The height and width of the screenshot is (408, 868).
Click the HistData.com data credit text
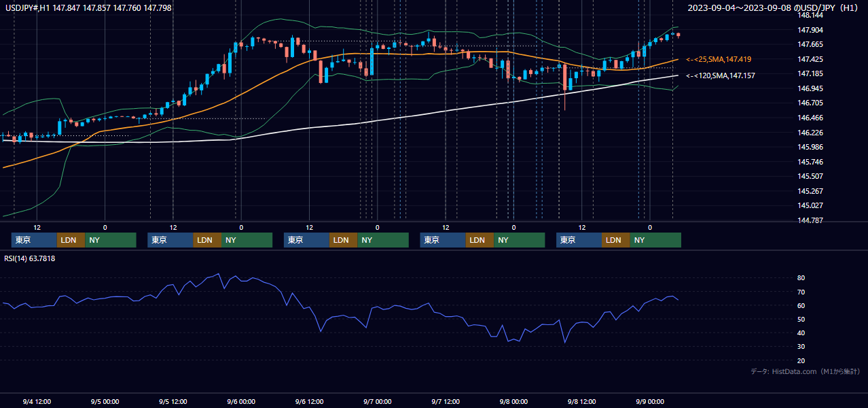[x=806, y=371]
